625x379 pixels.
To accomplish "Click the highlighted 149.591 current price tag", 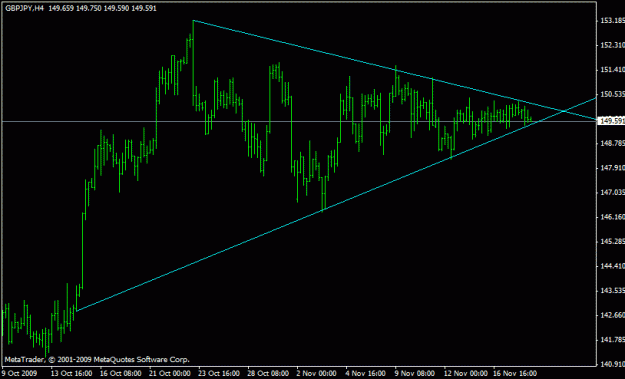I will (611, 120).
